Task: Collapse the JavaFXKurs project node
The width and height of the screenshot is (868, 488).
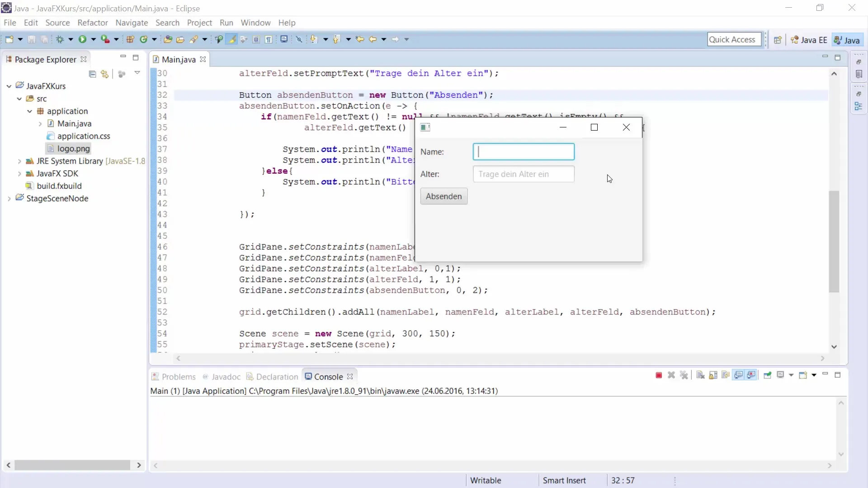Action: tap(9, 86)
